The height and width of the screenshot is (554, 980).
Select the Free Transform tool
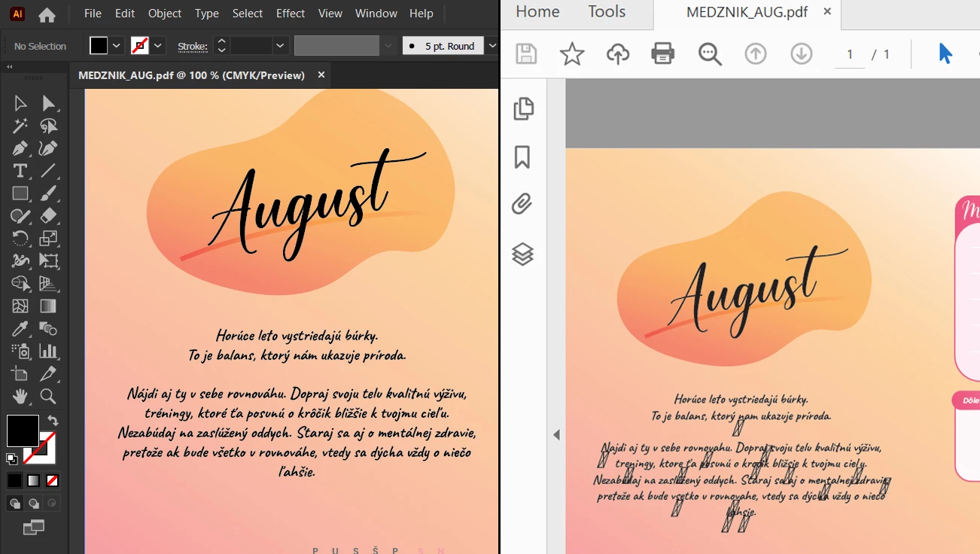point(49,261)
